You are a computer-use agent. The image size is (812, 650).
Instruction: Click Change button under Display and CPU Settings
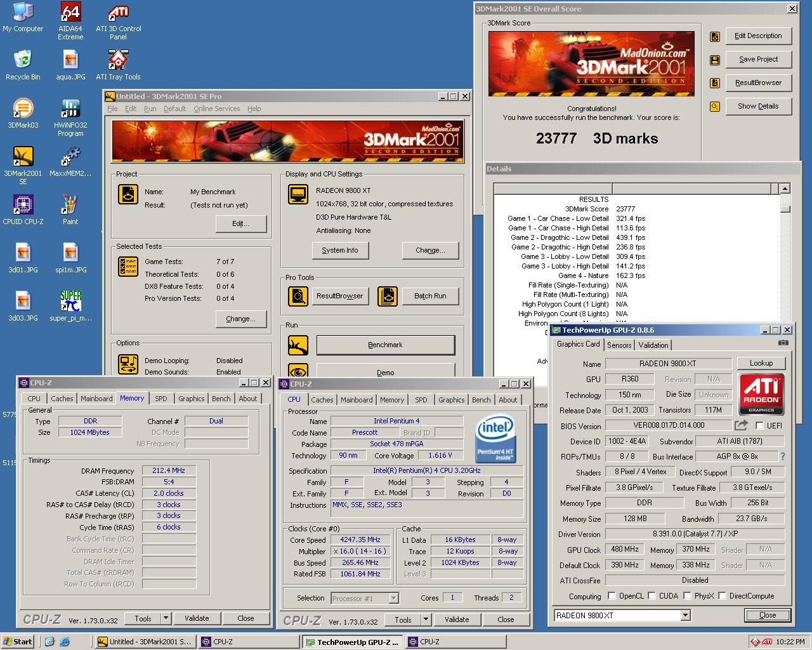click(x=430, y=250)
